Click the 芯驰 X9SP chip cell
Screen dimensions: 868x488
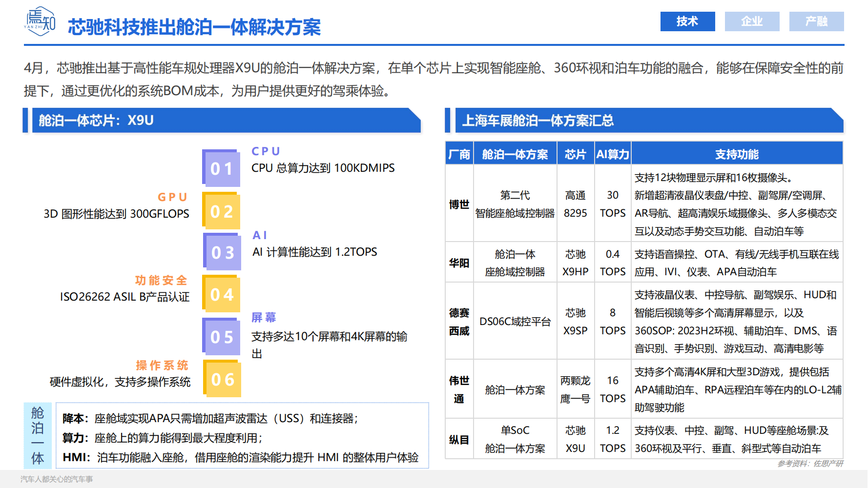[x=576, y=322]
